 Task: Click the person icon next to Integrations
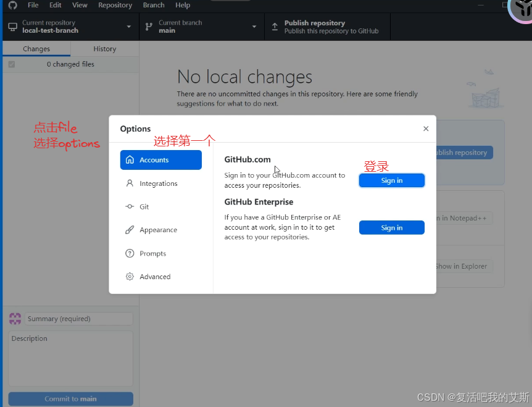[130, 183]
